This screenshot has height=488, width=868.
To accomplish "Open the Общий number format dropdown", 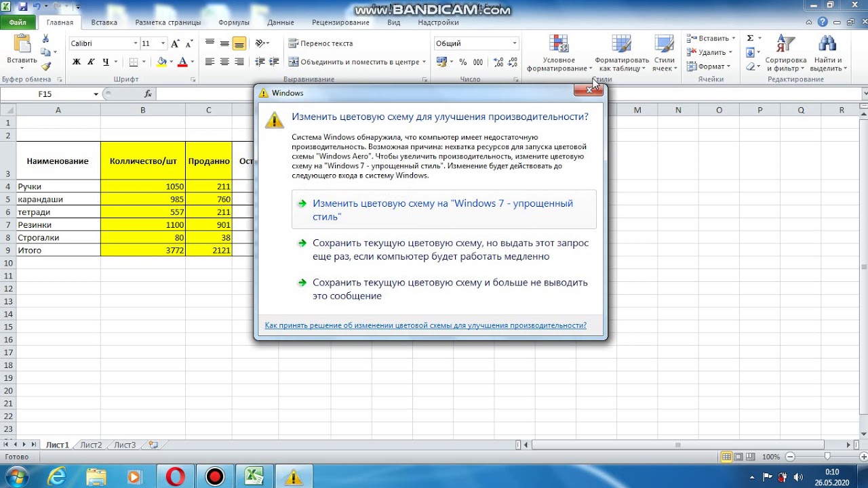I will [515, 43].
